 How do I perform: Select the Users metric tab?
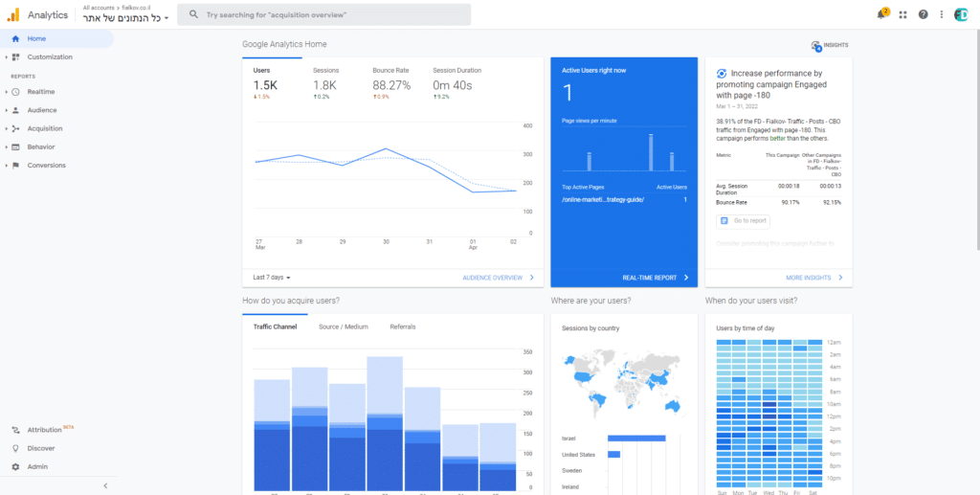pyautogui.click(x=273, y=83)
